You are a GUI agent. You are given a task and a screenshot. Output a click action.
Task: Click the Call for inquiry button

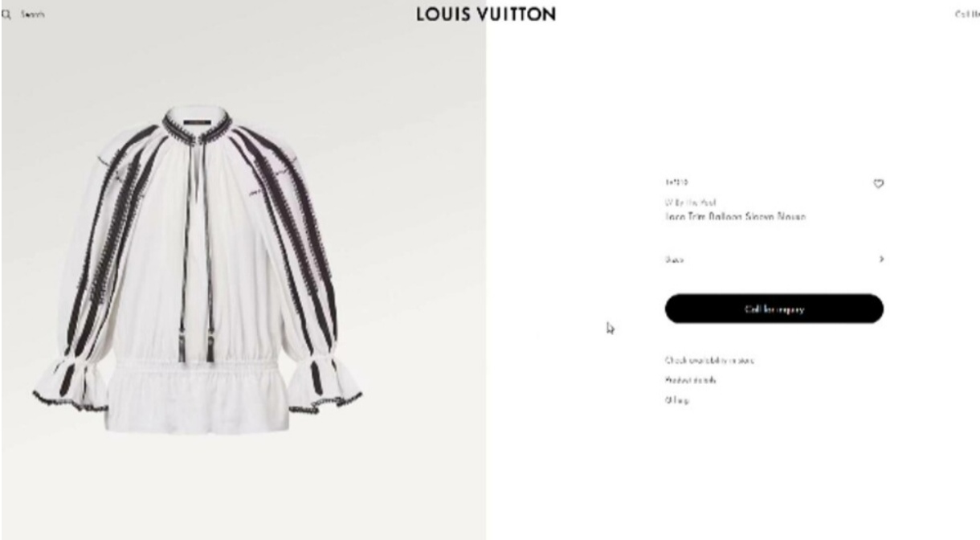coord(774,309)
